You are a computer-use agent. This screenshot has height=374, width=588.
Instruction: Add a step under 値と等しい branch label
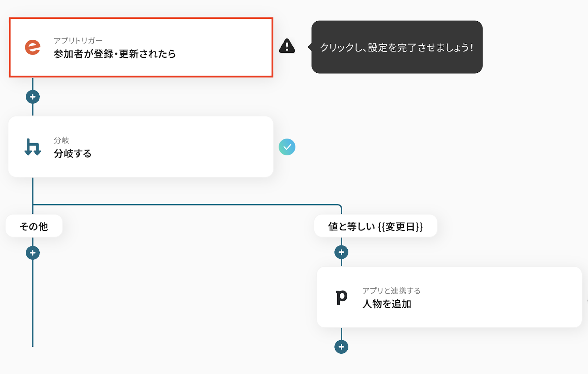(341, 252)
